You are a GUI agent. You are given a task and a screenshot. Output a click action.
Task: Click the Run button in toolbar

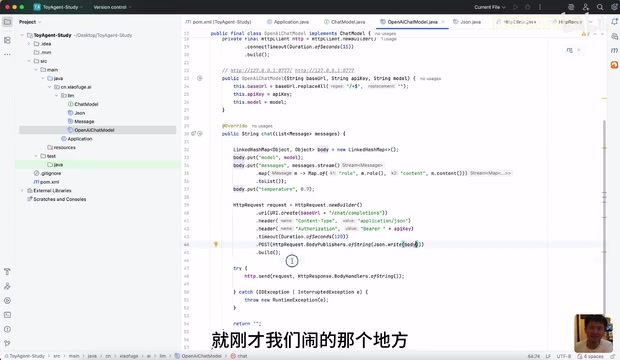point(515,7)
